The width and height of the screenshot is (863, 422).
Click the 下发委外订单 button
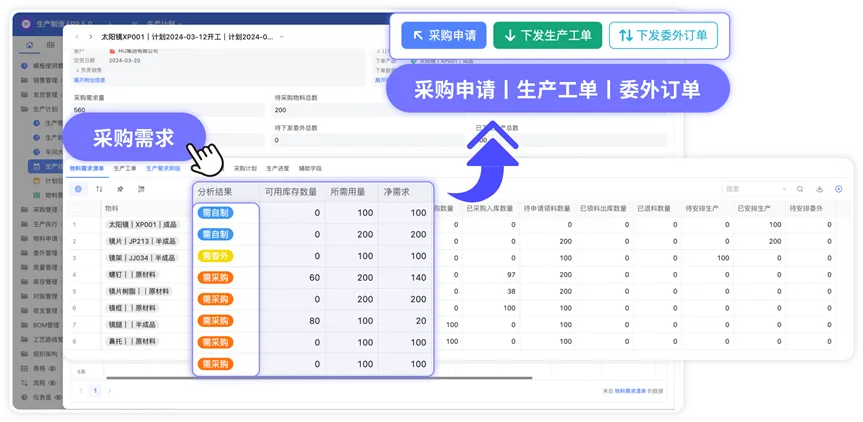pos(663,36)
